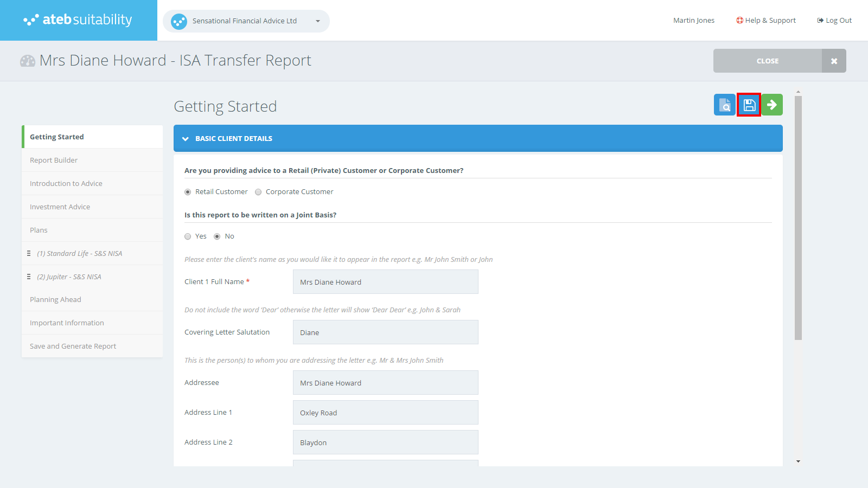Advance to next section with the green arrow icon
The image size is (868, 488).
(x=773, y=105)
